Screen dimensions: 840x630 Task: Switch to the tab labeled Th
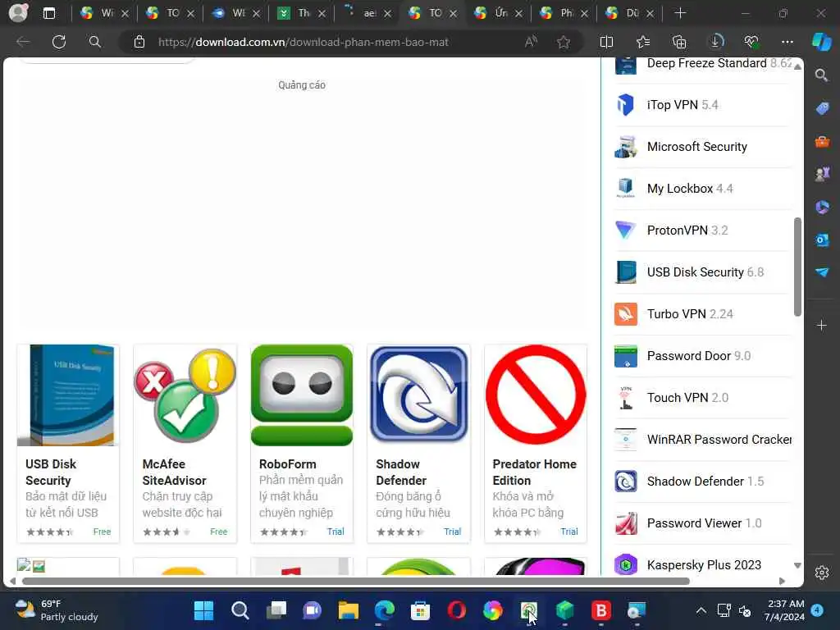click(300, 13)
